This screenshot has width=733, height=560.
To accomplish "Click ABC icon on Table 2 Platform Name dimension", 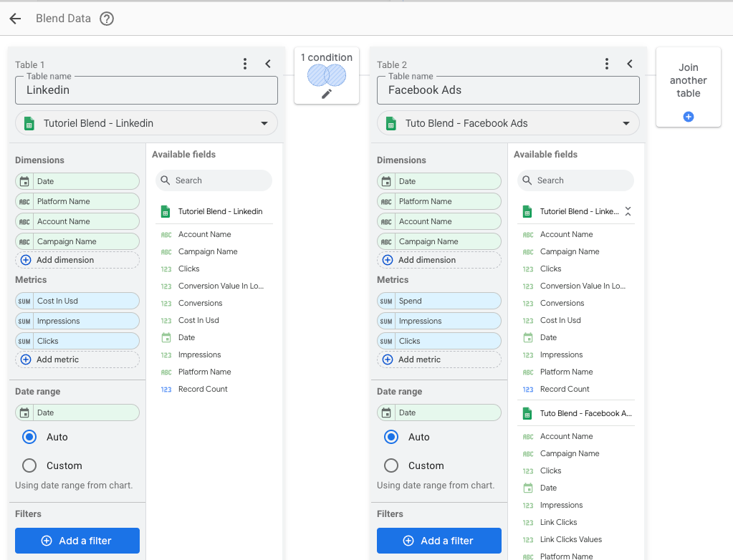I will (x=386, y=202).
